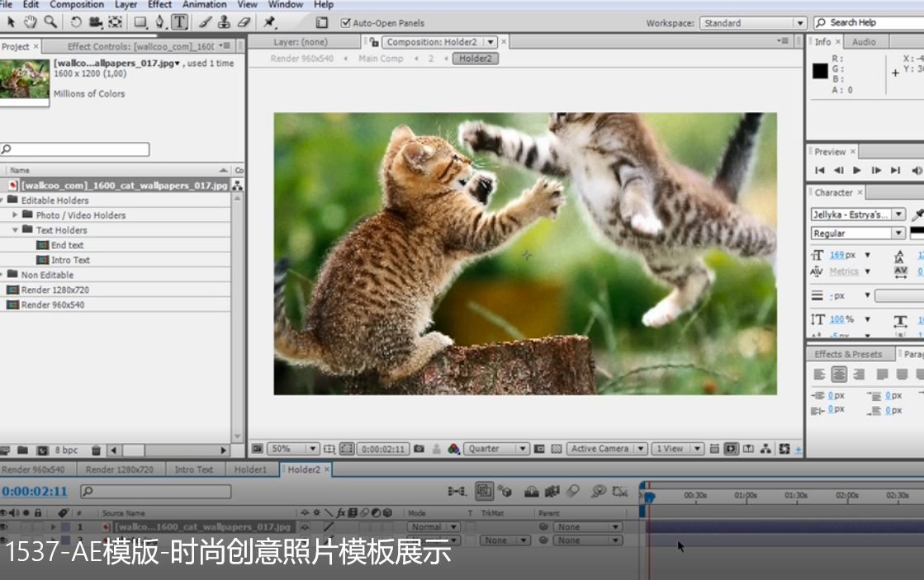This screenshot has height=580, width=924.
Task: Click the Main Comp breadcrumb in viewer
Action: click(381, 59)
